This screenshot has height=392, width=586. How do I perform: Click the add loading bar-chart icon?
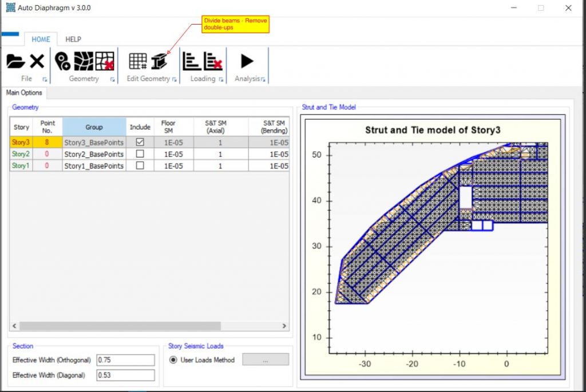pyautogui.click(x=191, y=61)
